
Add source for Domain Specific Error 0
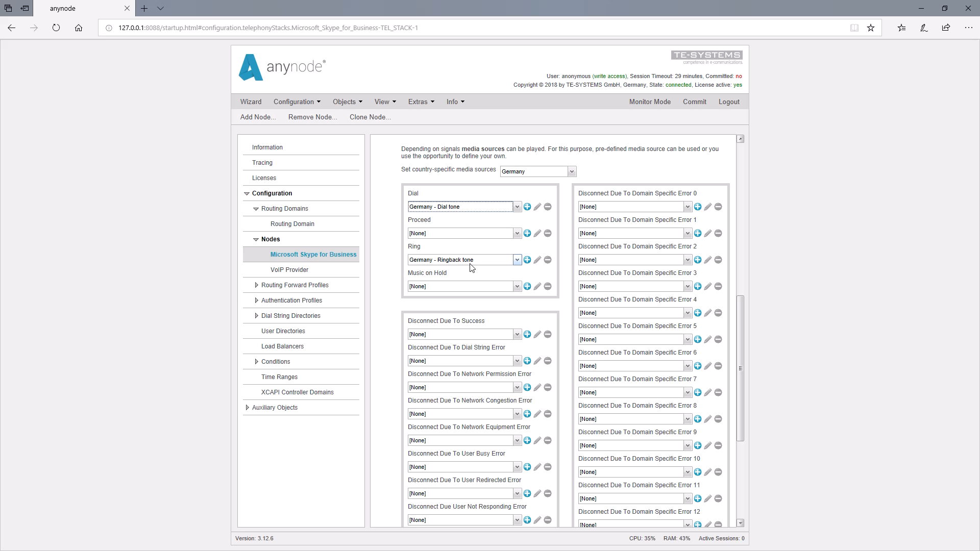pos(698,207)
